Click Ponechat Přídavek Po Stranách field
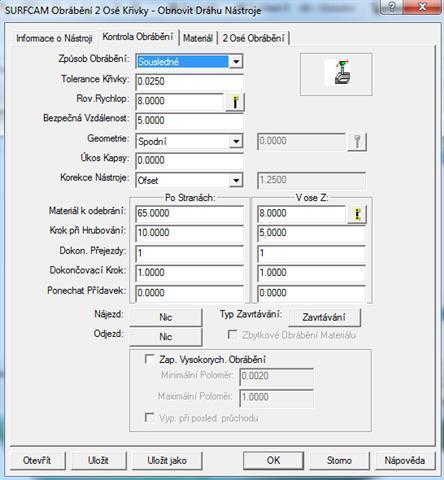 pos(189,293)
